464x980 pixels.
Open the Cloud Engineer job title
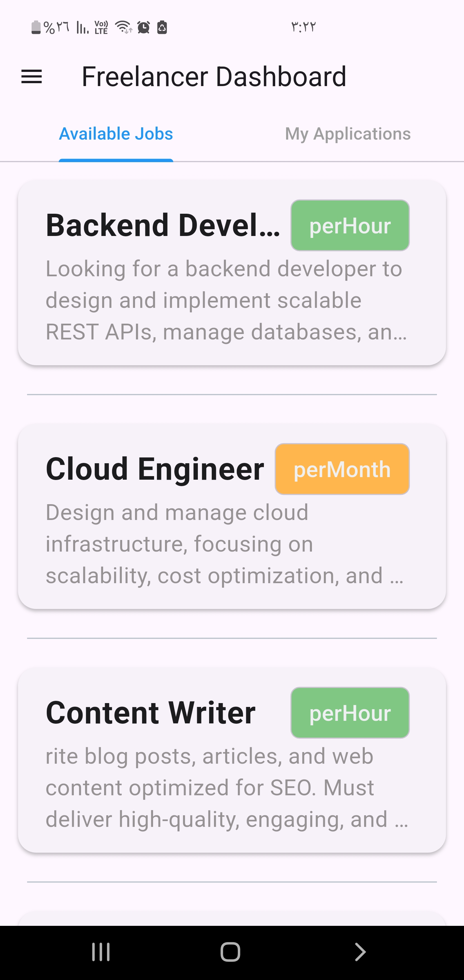coord(155,469)
